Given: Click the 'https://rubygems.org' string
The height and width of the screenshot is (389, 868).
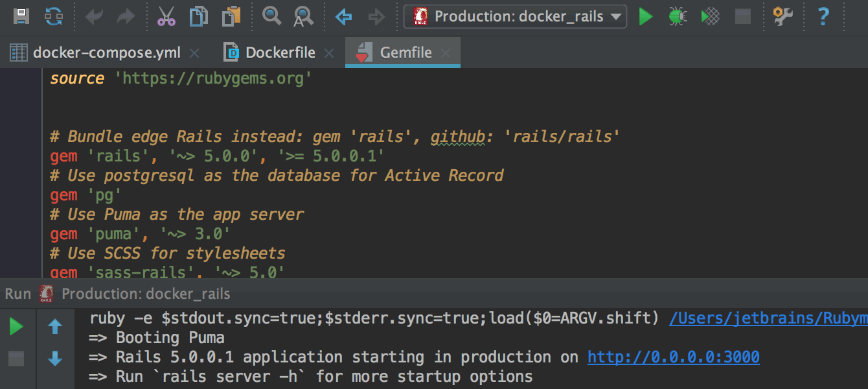Looking at the screenshot, I should click(213, 78).
